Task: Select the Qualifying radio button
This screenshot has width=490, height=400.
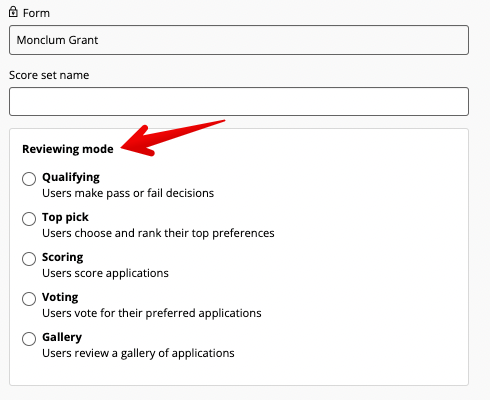Action: coord(29,179)
